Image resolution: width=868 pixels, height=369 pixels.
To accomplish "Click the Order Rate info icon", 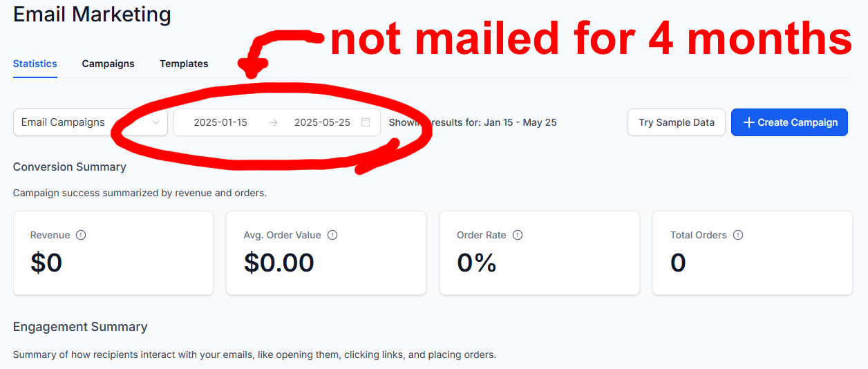I will (x=518, y=235).
